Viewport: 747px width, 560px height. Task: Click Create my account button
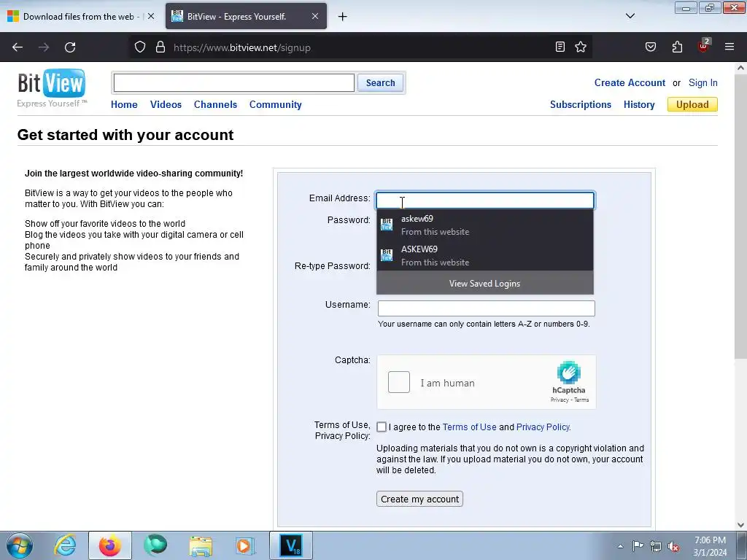[419, 499]
